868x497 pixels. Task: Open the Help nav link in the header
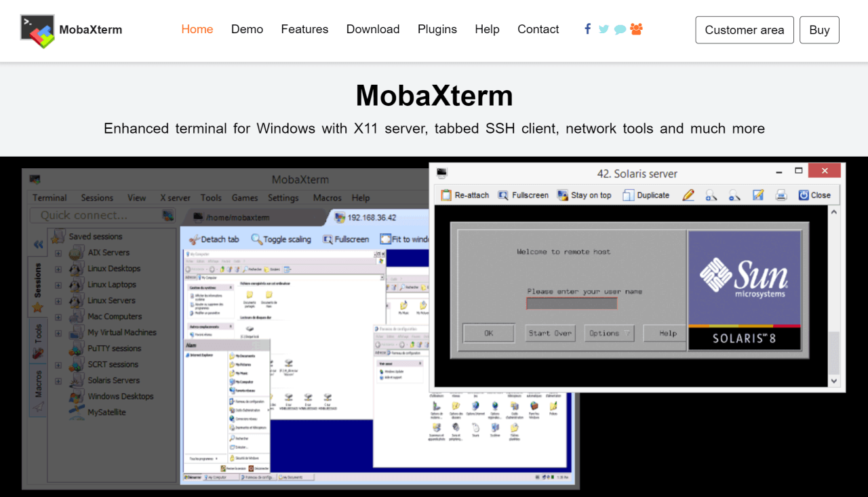coord(487,29)
